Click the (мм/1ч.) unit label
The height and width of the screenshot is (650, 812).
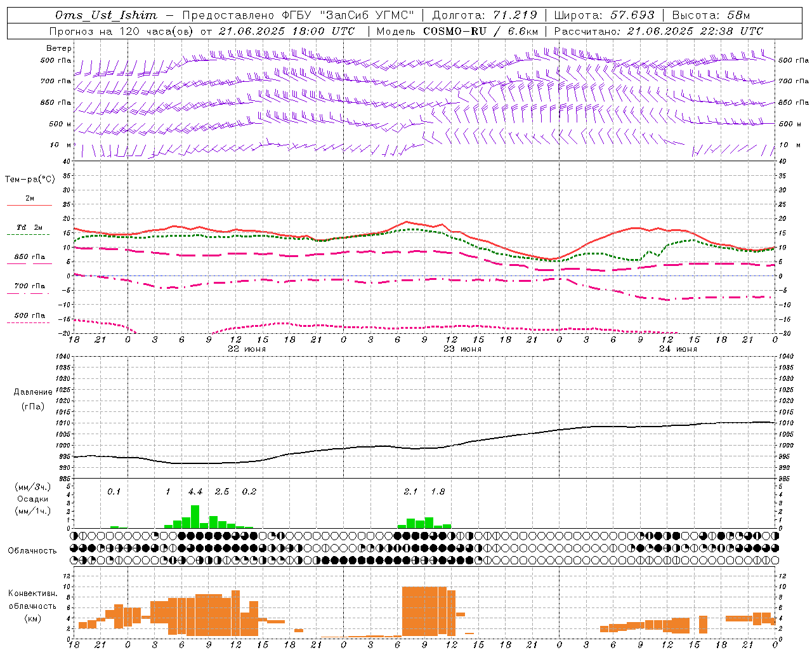tap(32, 511)
